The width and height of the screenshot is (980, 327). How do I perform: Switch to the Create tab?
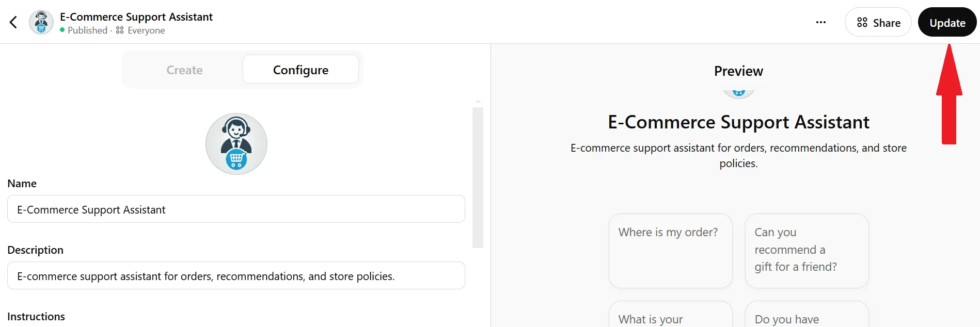(184, 70)
